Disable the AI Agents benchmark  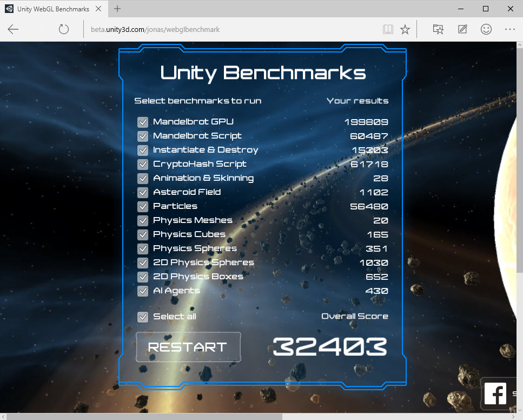[x=143, y=291]
